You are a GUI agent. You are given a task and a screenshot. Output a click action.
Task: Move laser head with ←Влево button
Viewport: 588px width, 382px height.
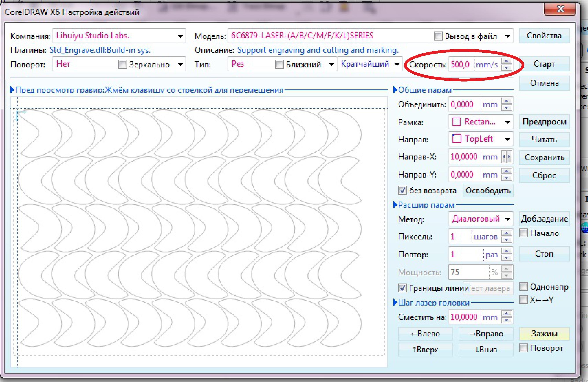(x=425, y=334)
